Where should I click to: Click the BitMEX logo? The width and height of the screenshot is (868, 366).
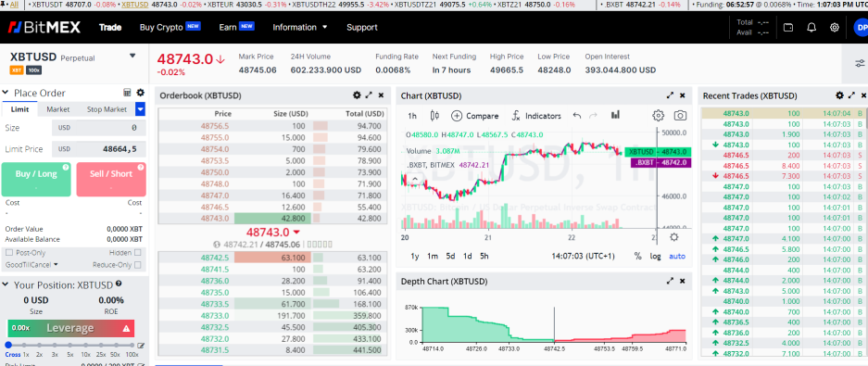44,27
